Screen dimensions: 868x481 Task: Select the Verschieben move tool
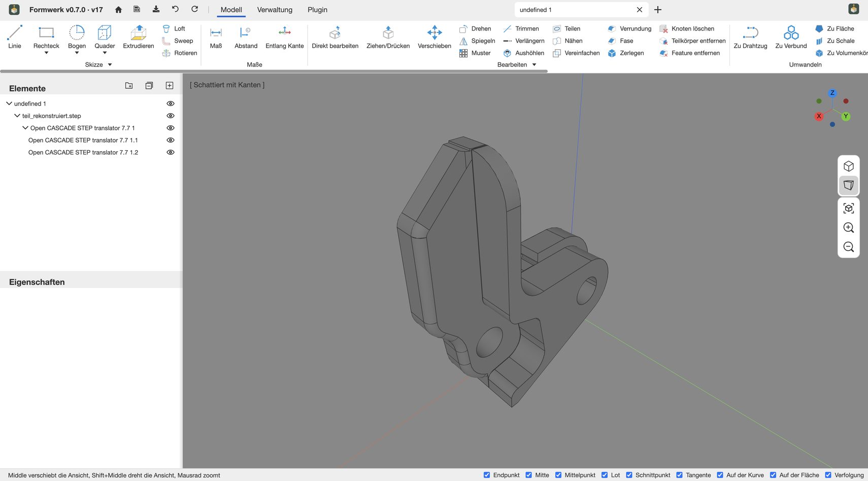coord(435,37)
